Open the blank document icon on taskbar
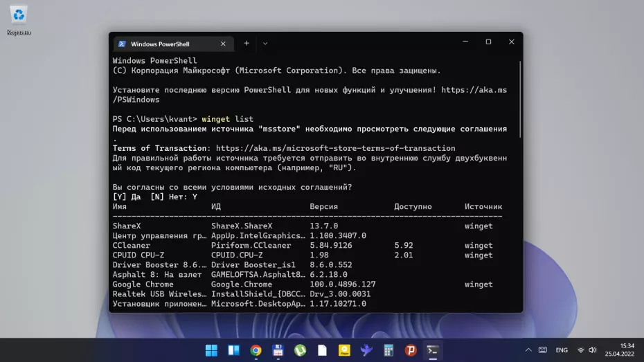 pyautogui.click(x=322, y=350)
